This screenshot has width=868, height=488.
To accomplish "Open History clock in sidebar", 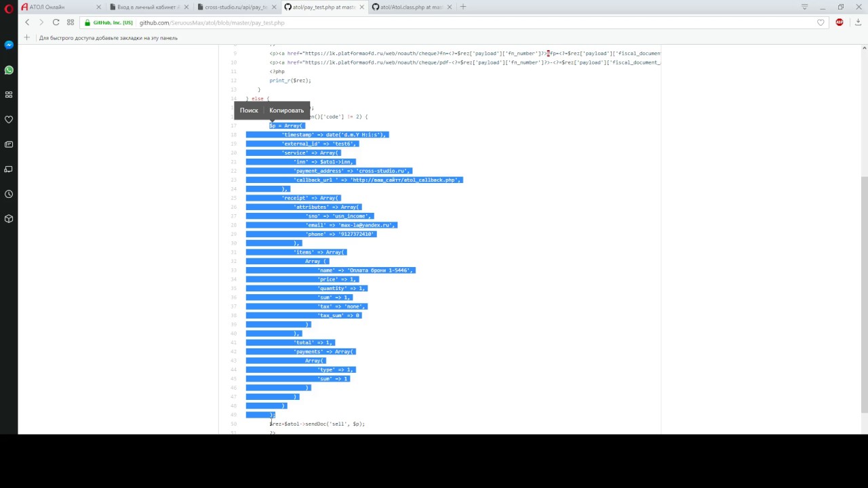I will 9,194.
